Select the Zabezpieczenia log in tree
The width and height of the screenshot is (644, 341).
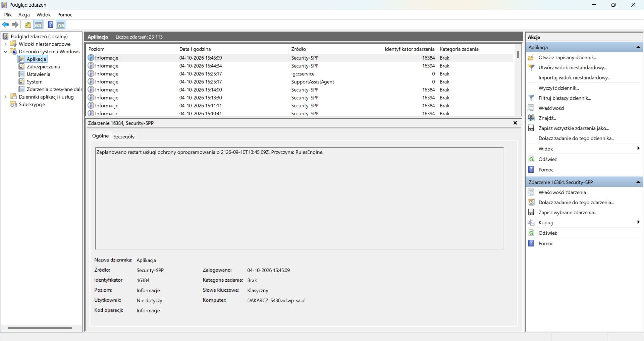click(x=43, y=67)
